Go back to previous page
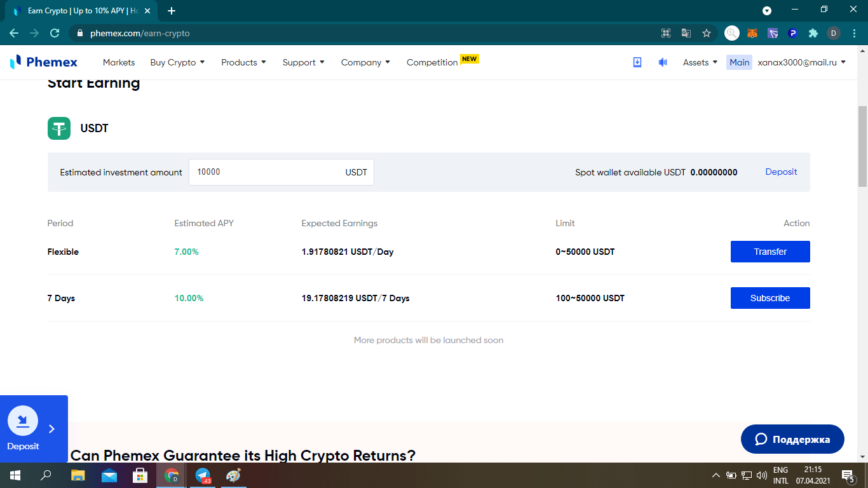Screen dimensions: 868x488 coord(14,33)
